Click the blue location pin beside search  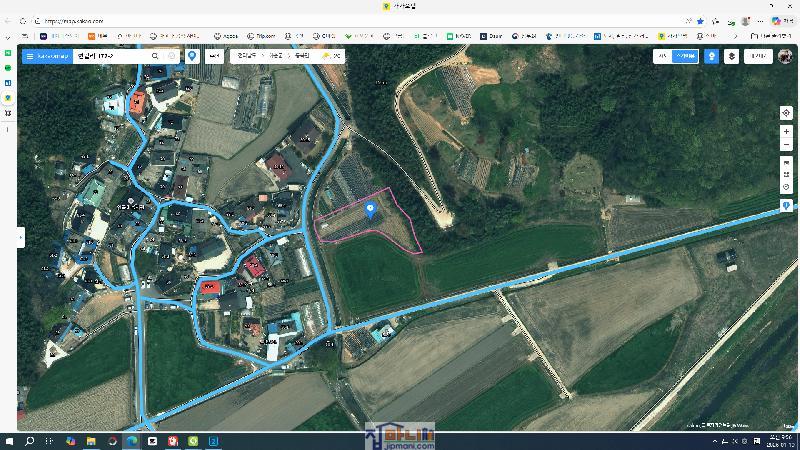[x=192, y=57]
